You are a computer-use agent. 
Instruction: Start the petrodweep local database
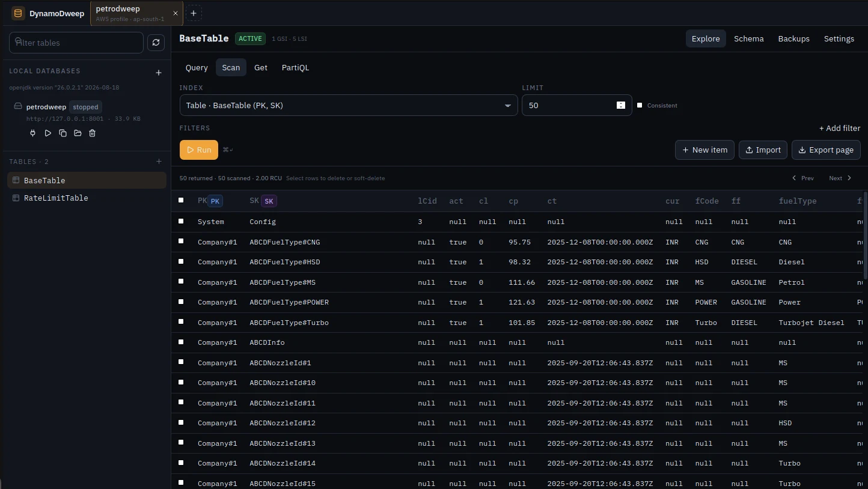pos(48,133)
